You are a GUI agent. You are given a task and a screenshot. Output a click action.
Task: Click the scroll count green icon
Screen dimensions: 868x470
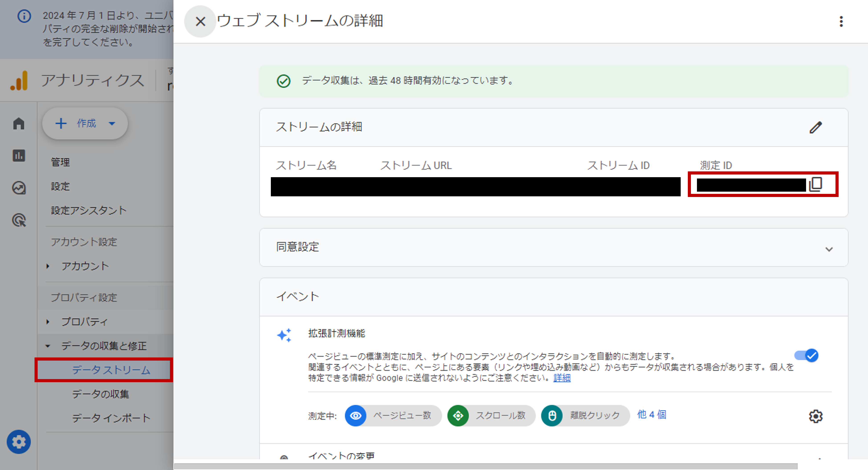click(458, 415)
